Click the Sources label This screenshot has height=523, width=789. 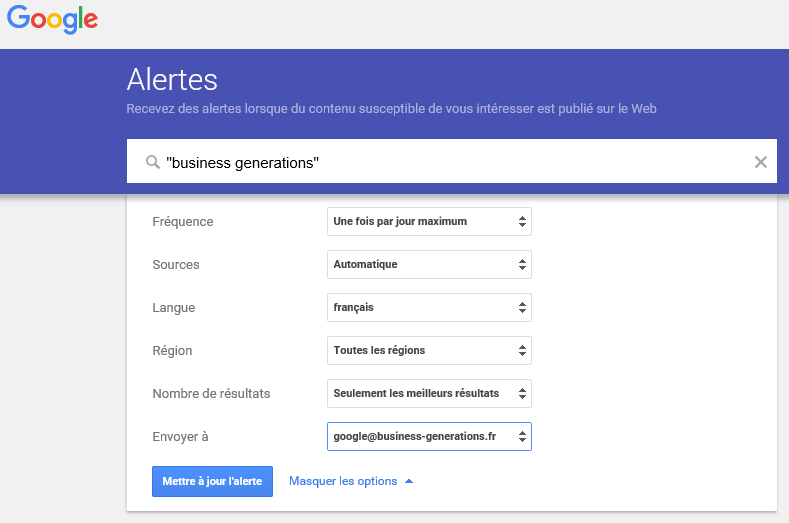click(176, 265)
